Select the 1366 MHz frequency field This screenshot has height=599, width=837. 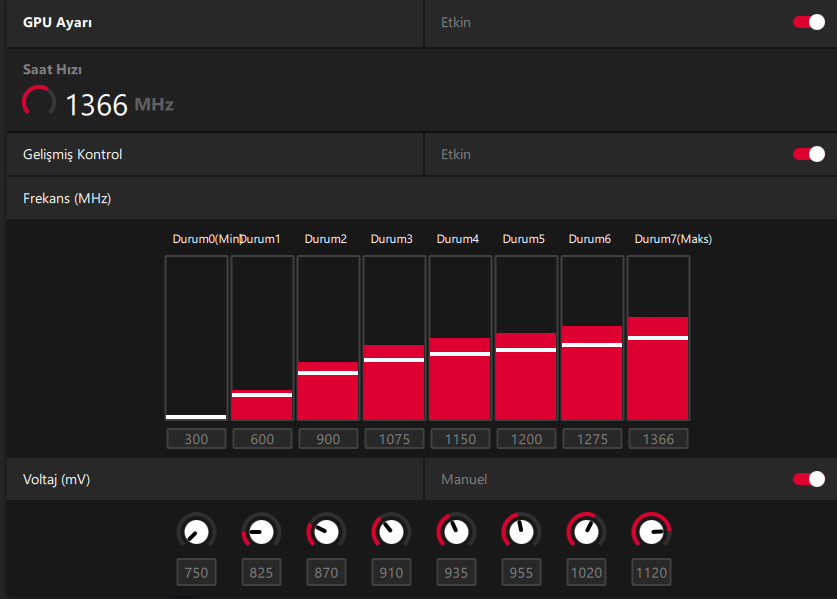point(658,439)
